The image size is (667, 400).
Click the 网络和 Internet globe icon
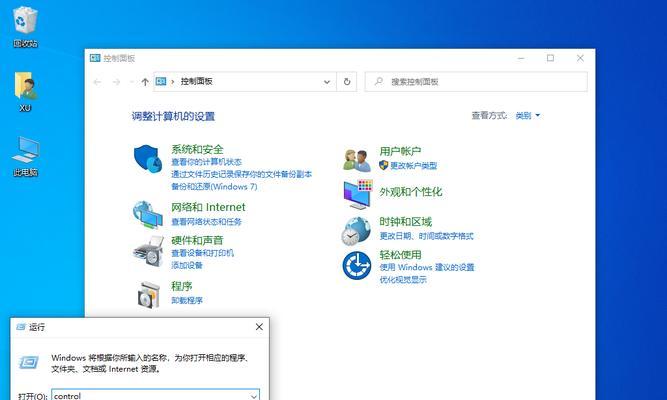[148, 215]
